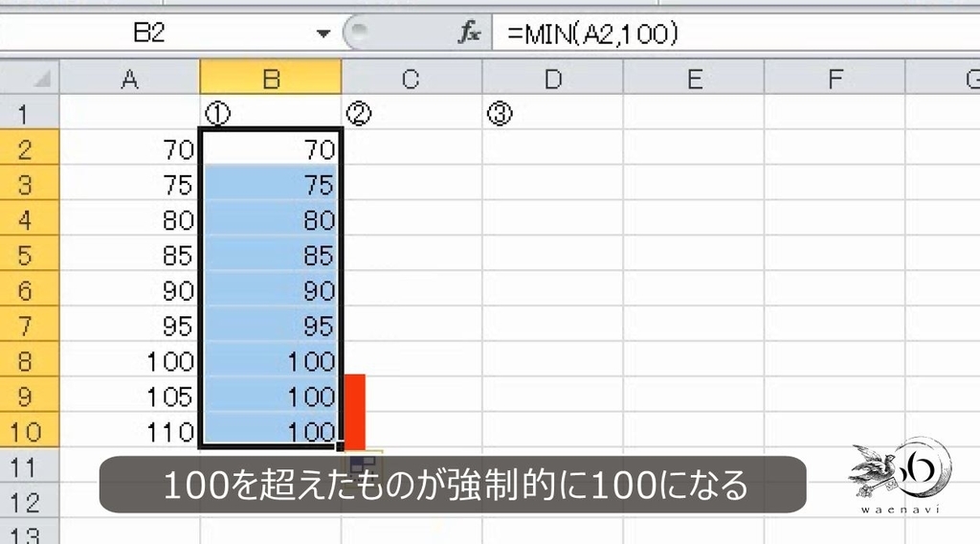Click the Insert Function fx icon
Viewport: 980px width, 544px height.
click(469, 32)
